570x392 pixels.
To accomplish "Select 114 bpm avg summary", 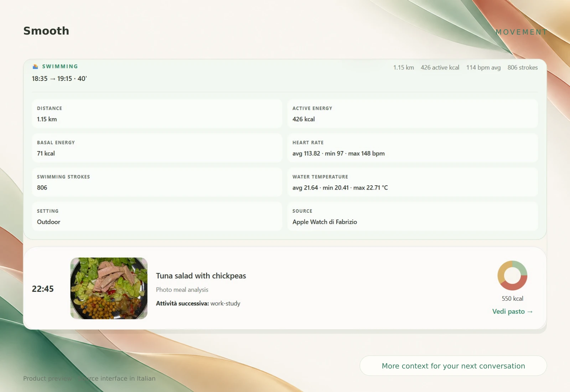I will pos(483,67).
